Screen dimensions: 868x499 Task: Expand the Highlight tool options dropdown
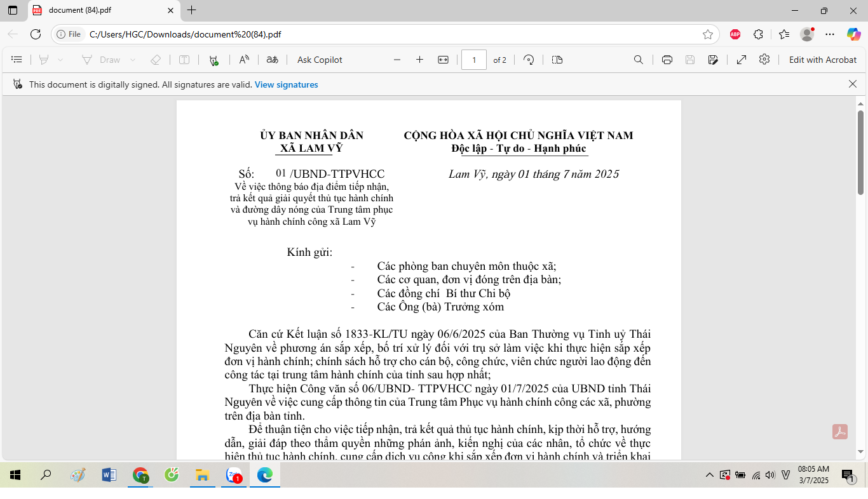(60, 60)
